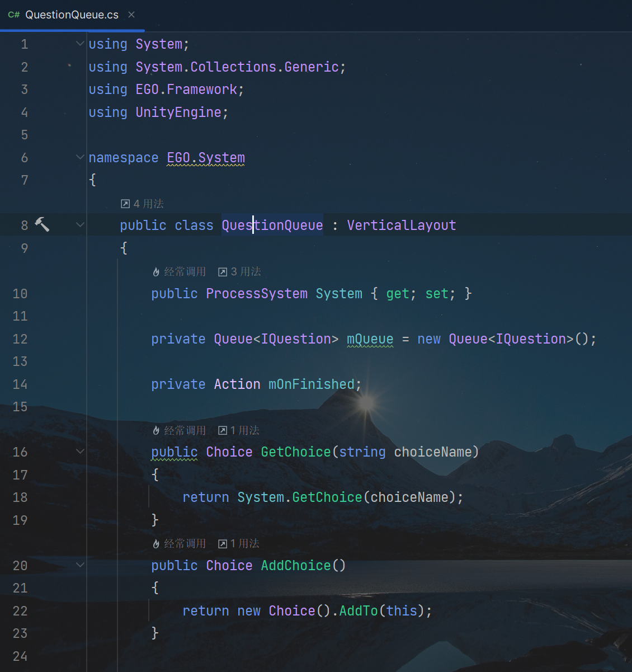This screenshot has height=672, width=632.
Task: Collapse the GetChoice method at line 16
Action: 80,452
